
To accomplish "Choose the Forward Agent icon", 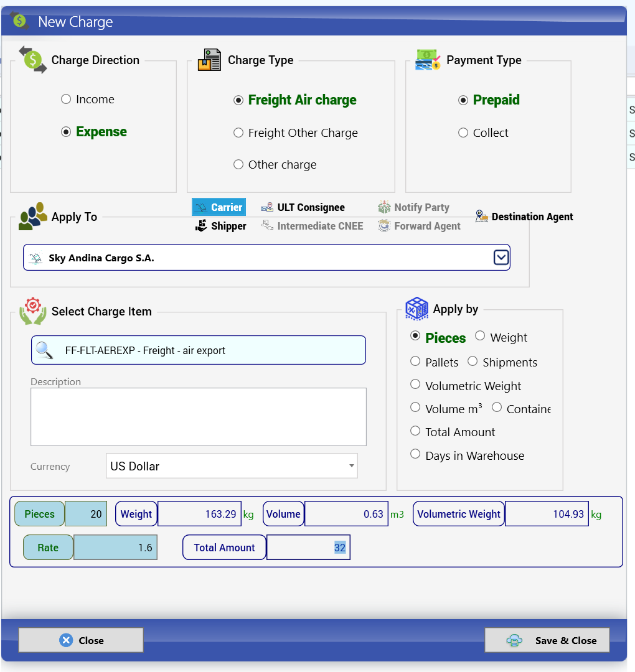I will [384, 226].
